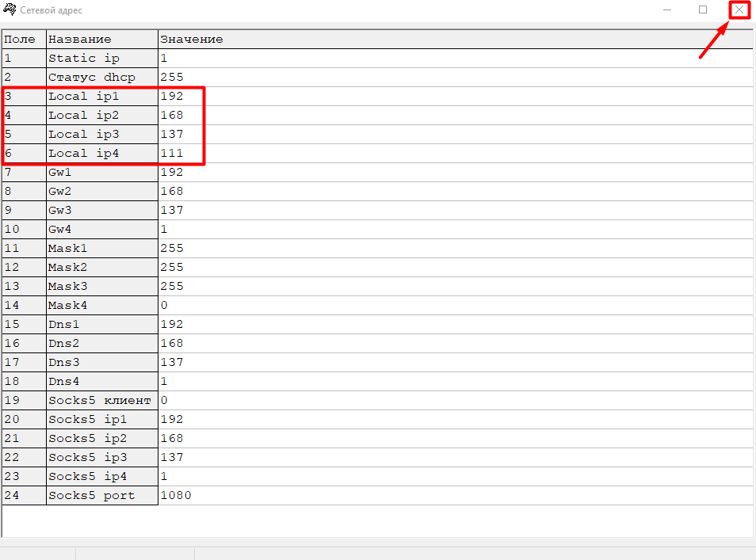Image resolution: width=756 pixels, height=560 pixels.
Task: Select the Поле column header
Action: pos(24,40)
